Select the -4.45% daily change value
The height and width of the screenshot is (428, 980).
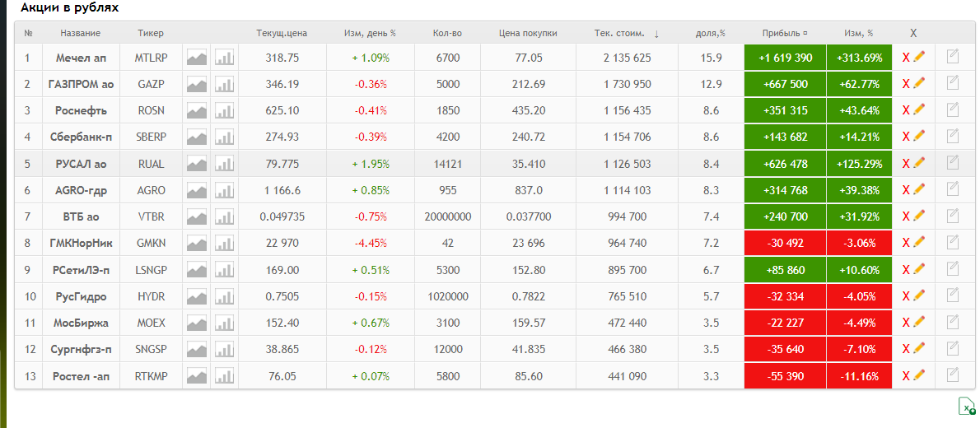[371, 243]
